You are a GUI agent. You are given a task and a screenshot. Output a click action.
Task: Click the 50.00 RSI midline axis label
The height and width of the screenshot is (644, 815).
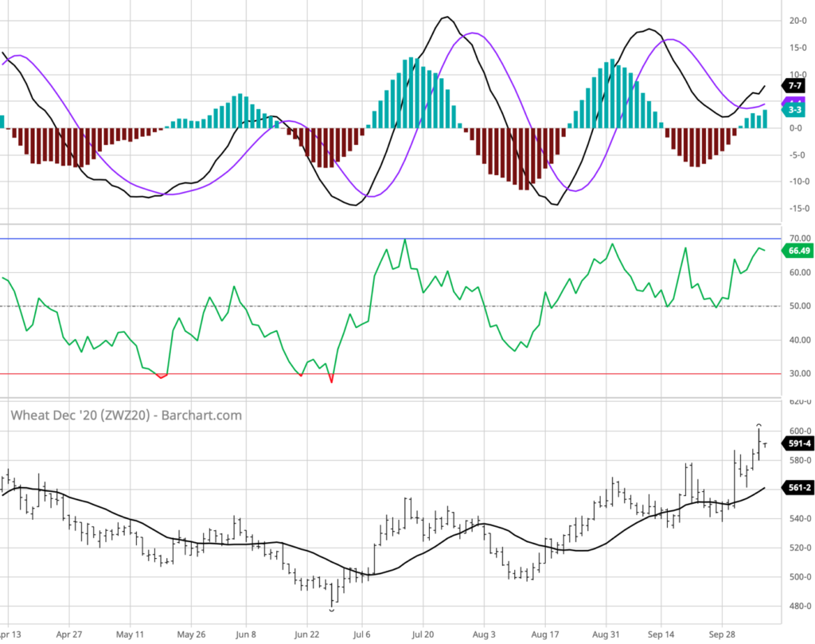797,306
